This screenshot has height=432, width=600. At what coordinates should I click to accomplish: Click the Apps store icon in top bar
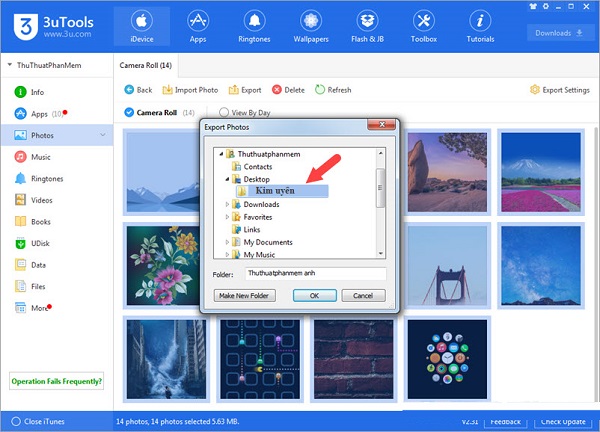(x=198, y=20)
